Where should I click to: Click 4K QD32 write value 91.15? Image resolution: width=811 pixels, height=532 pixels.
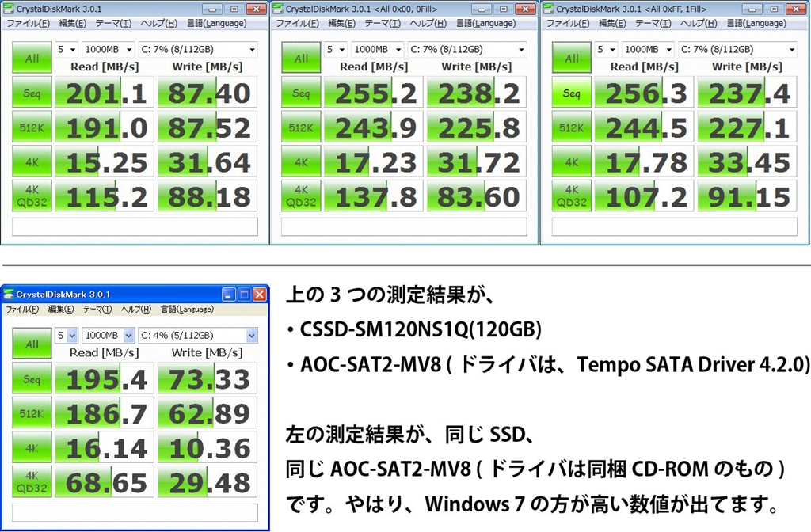(748, 196)
